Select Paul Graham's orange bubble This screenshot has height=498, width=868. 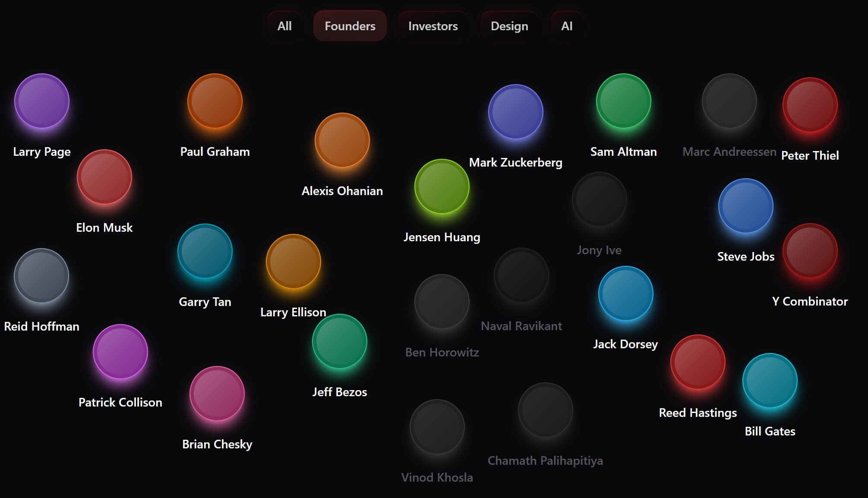(x=215, y=101)
